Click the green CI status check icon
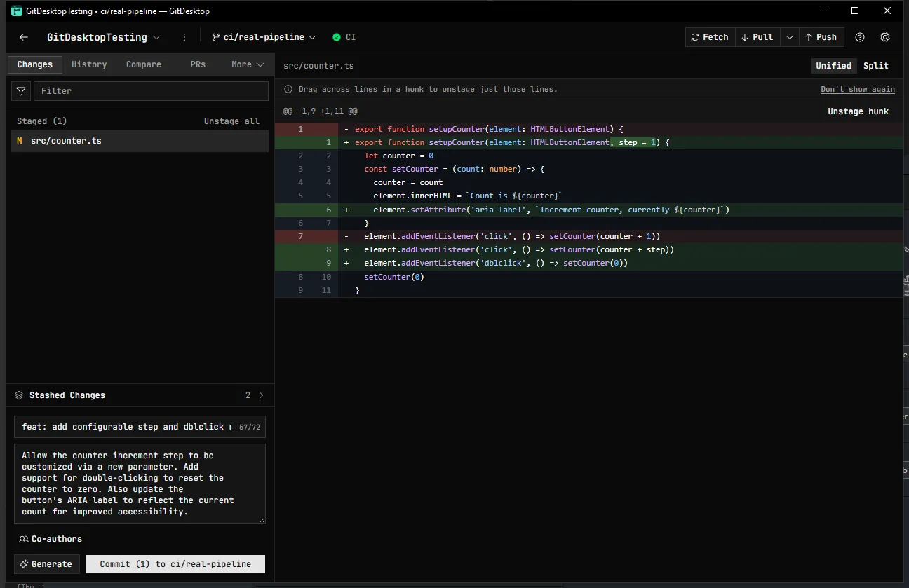This screenshot has width=909, height=588. [337, 37]
